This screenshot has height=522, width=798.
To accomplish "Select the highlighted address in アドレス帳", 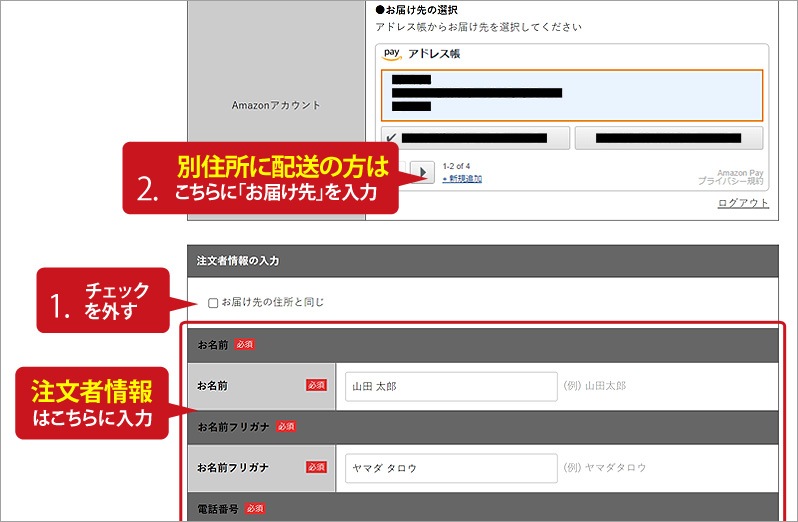I will click(571, 95).
